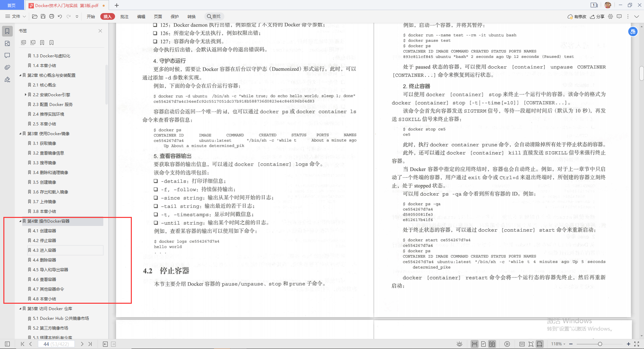
Task: Open the bookmarks panel icon in sidebar
Action: tap(7, 31)
